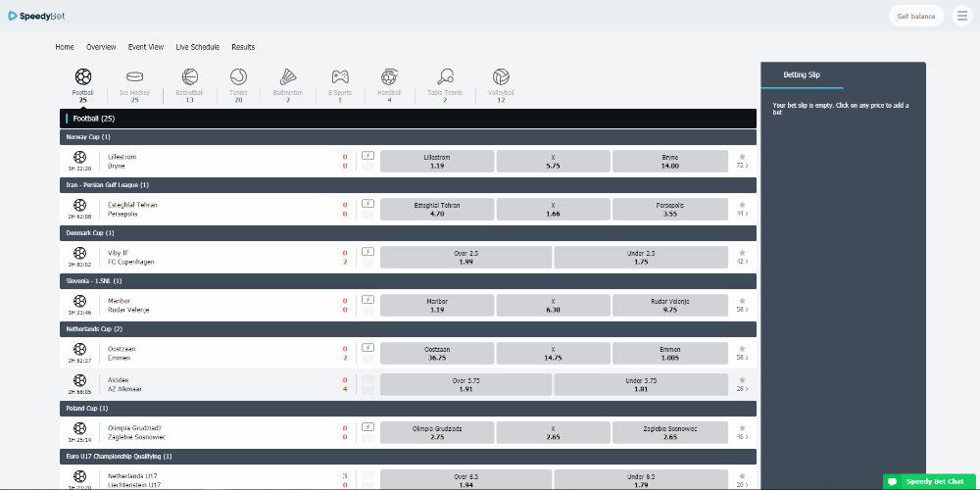
Task: Select the Badminton sport icon
Action: pyautogui.click(x=287, y=76)
